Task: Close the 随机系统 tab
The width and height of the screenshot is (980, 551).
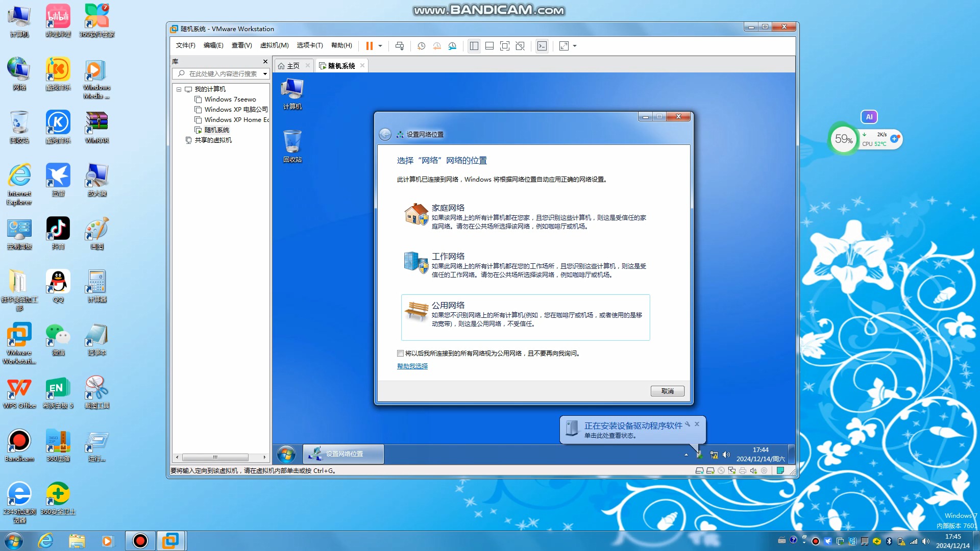Action: tap(362, 65)
